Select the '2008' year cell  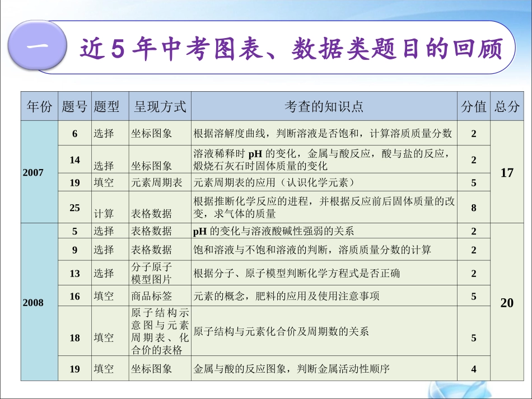(39, 302)
